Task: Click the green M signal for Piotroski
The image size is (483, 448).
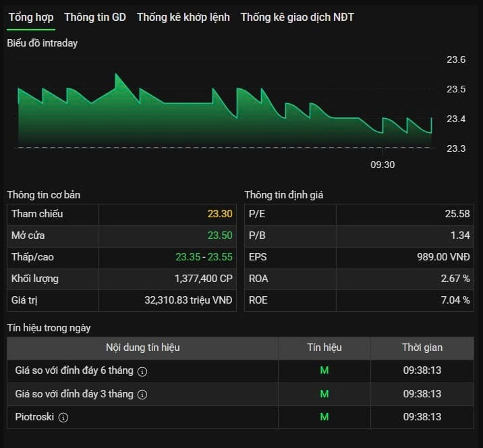Action: coord(324,417)
